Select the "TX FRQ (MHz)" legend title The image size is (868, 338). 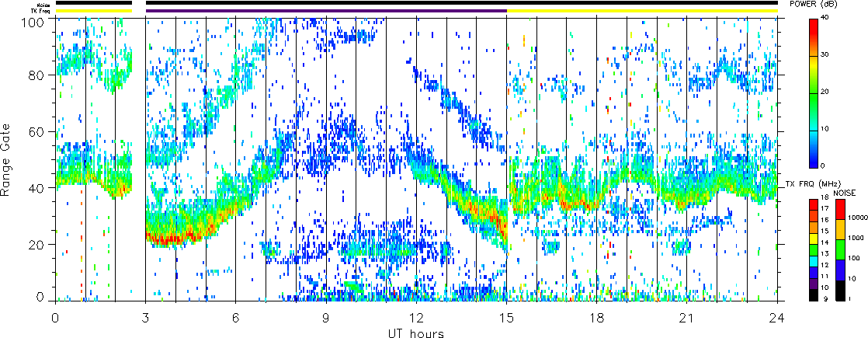pos(814,184)
